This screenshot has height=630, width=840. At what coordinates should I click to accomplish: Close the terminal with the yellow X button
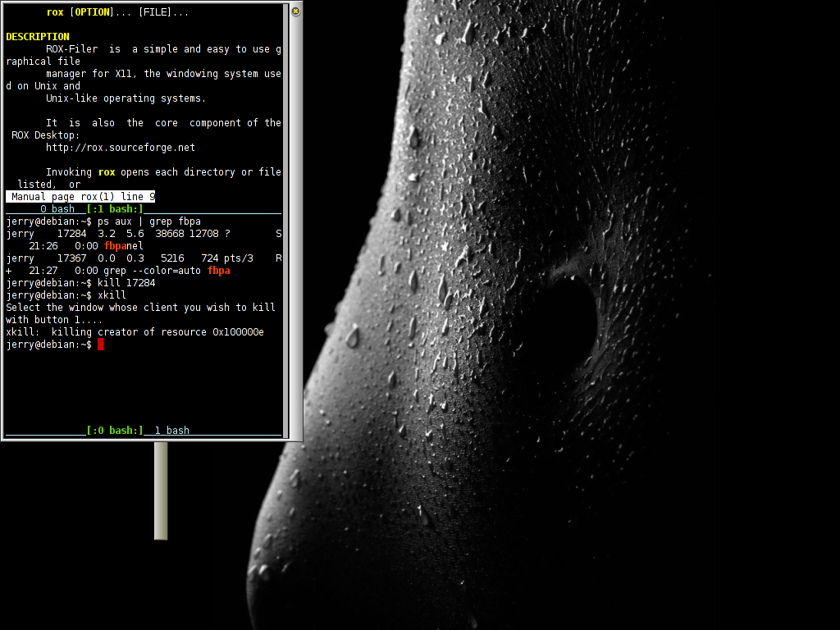point(295,11)
